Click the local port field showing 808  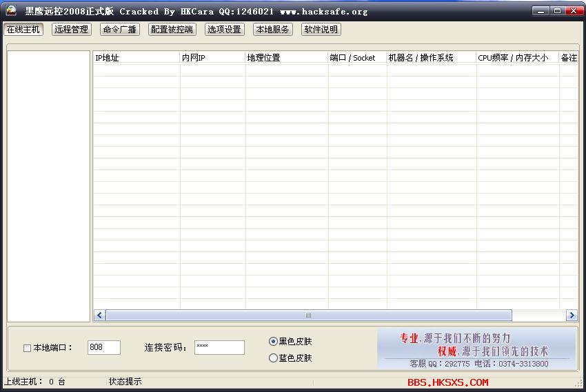point(104,347)
